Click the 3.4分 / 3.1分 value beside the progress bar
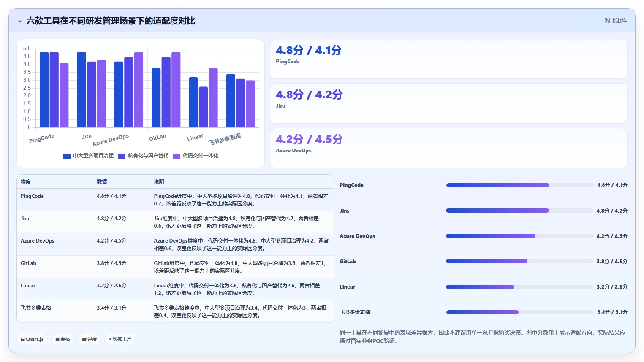The height and width of the screenshot is (362, 644). 612,312
